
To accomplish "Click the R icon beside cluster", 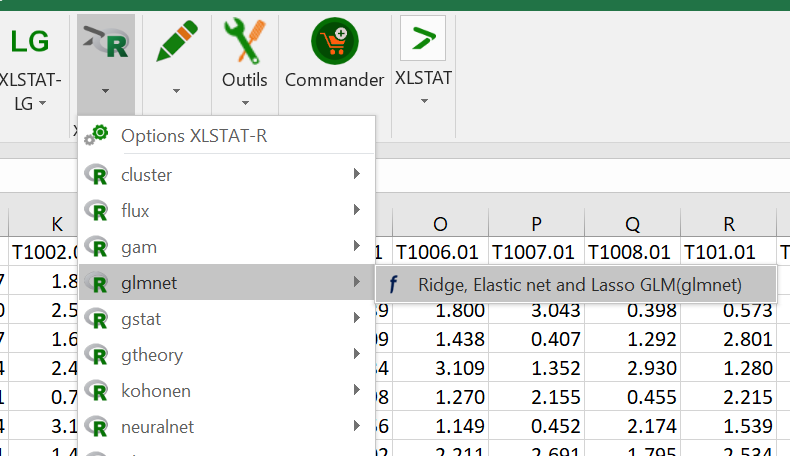I will (x=98, y=175).
